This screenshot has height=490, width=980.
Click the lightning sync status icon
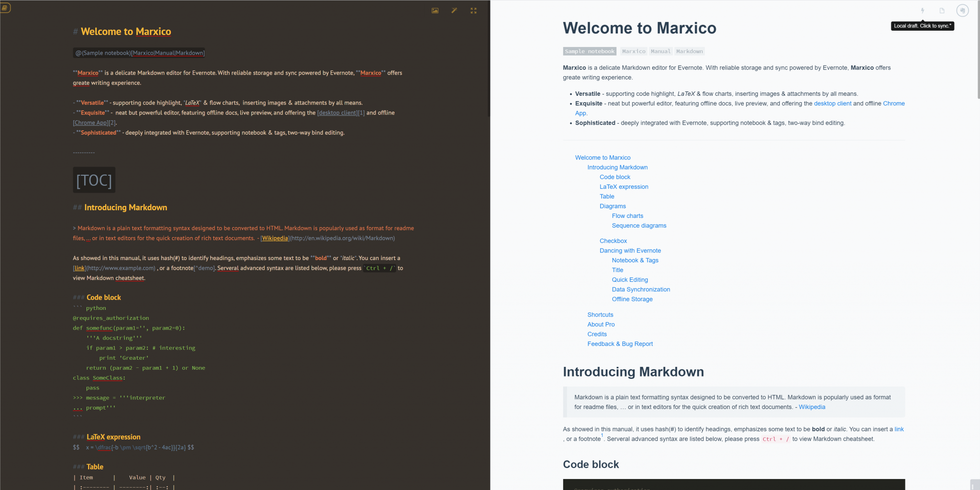923,10
